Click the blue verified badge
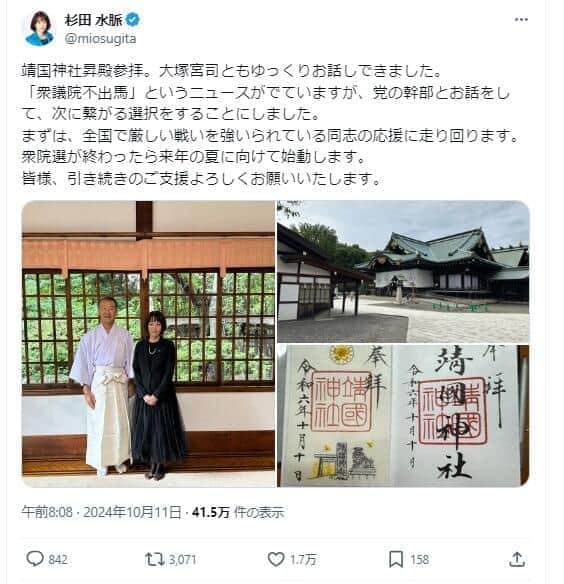This screenshot has width=564, height=584. tap(133, 20)
